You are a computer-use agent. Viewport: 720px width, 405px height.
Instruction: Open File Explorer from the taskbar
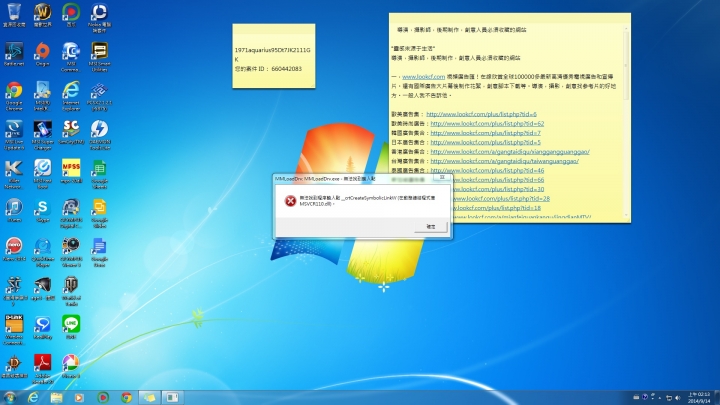[56, 398]
